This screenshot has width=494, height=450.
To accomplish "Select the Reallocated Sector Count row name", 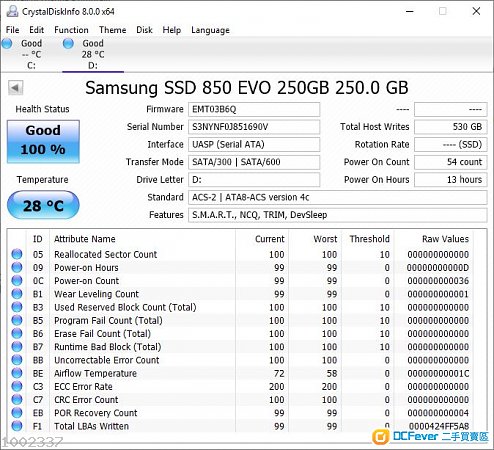I will point(105,254).
